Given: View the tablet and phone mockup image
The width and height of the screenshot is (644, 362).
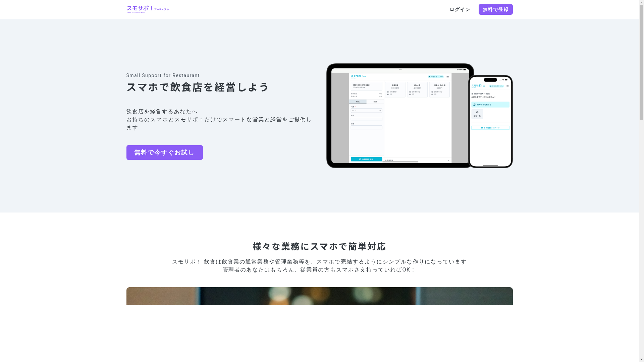Looking at the screenshot, I should click(419, 116).
